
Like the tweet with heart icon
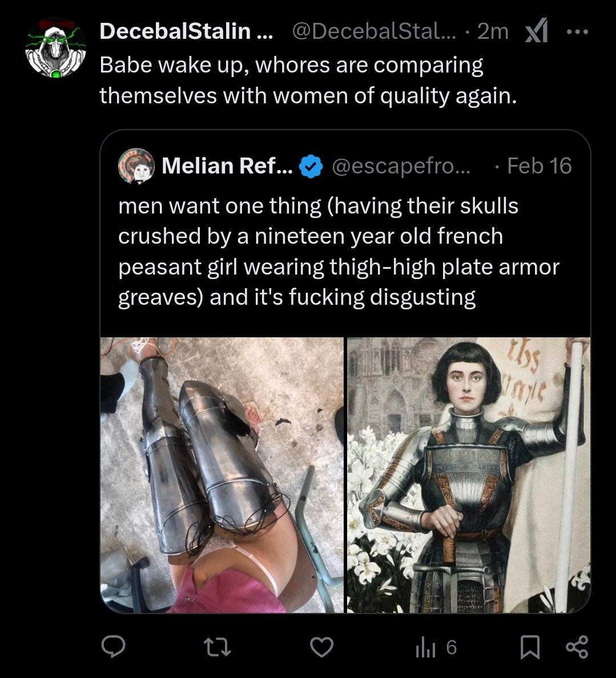point(321,647)
